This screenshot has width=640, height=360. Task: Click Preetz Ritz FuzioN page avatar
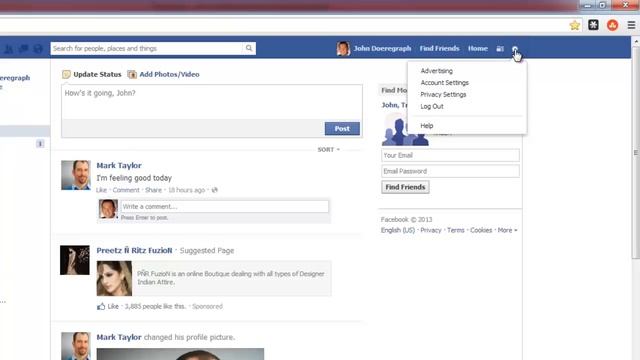coord(75,260)
